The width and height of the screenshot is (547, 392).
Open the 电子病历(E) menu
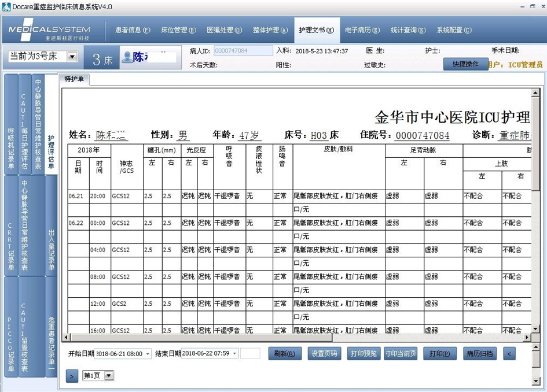(362, 30)
